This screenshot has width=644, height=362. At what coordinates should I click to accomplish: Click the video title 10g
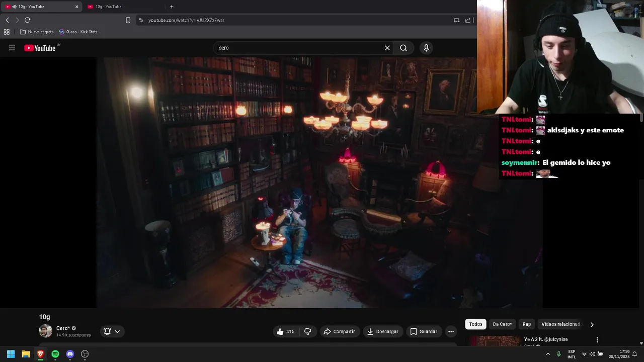(45, 317)
